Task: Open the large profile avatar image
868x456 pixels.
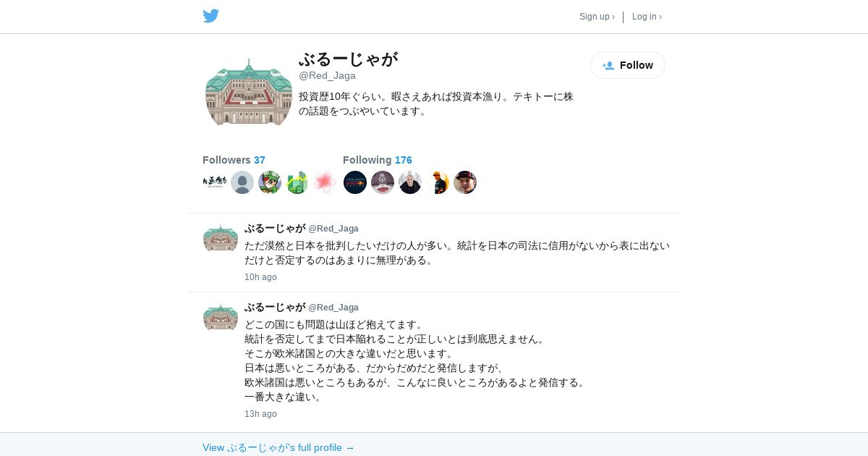Action: tap(249, 92)
